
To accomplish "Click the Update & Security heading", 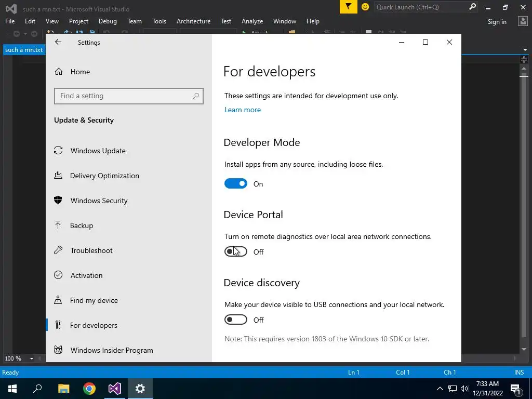I will [x=84, y=120].
